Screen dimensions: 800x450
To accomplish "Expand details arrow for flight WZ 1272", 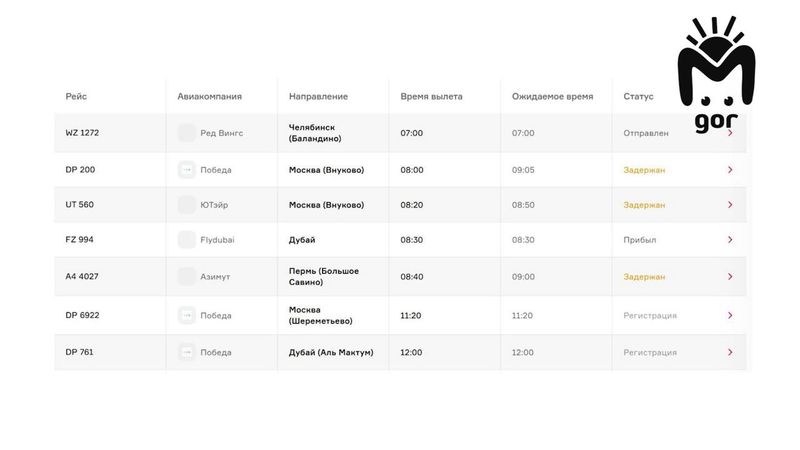I will click(x=730, y=133).
